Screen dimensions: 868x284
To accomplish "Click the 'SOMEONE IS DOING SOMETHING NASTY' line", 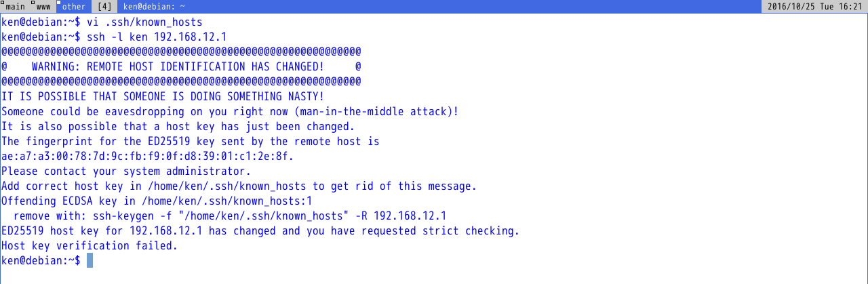I will pos(163,96).
